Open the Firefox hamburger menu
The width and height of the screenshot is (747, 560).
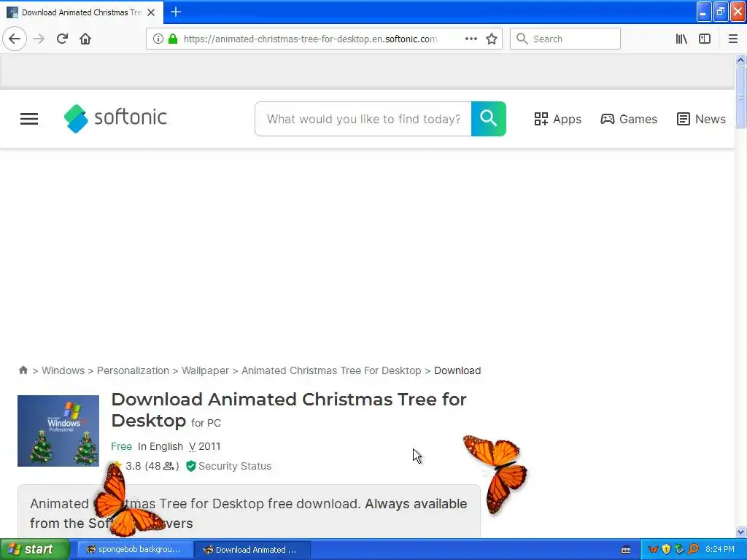pyautogui.click(x=732, y=39)
